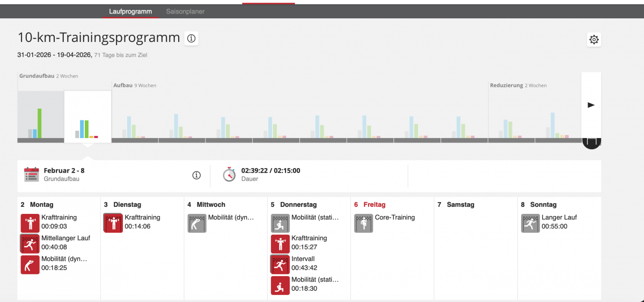Select Wednesday's dynamic Mobilität icon
The image size is (644, 302).
pyautogui.click(x=197, y=223)
